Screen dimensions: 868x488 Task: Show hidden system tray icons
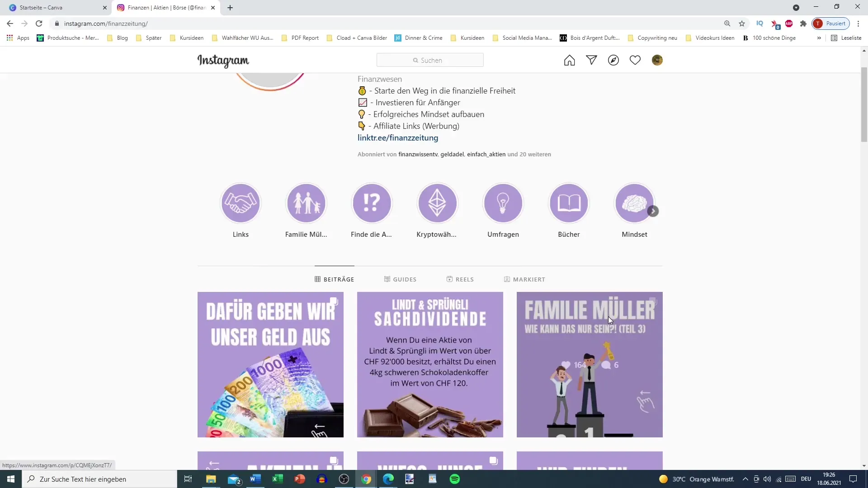click(745, 479)
